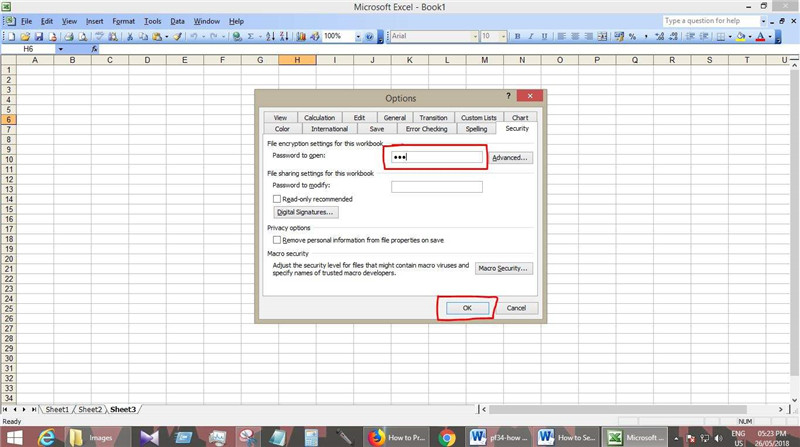800x447 pixels.
Task: Check Remove personal information on save
Action: tap(277, 240)
